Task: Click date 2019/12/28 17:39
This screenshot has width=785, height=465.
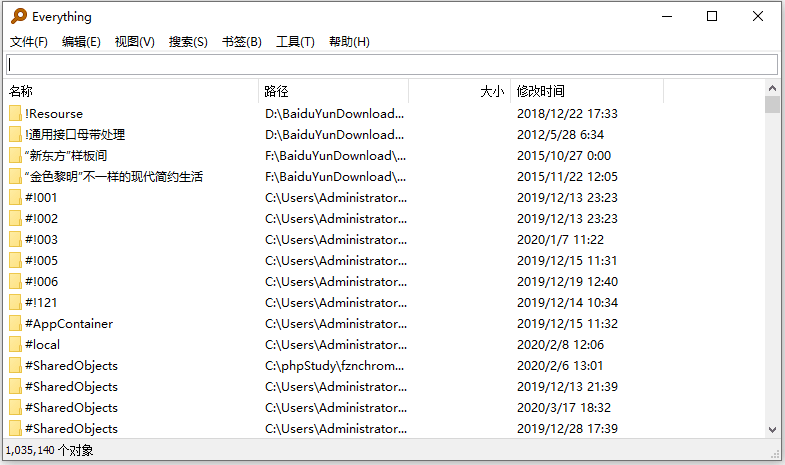Action: pyautogui.click(x=567, y=429)
